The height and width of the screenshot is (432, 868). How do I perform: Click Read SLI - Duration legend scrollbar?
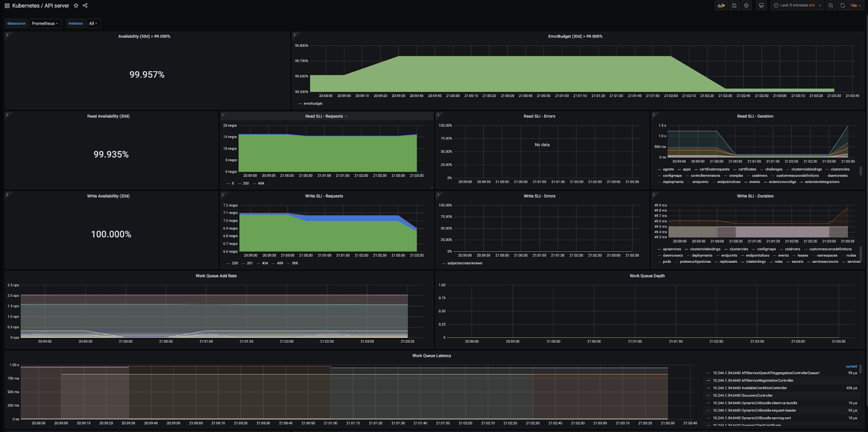[x=861, y=171]
